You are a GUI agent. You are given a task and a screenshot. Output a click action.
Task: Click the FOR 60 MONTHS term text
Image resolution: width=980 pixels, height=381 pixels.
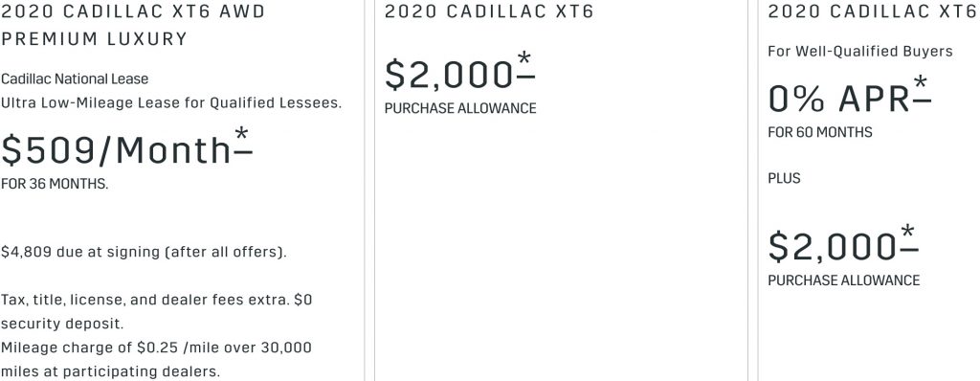pos(820,133)
